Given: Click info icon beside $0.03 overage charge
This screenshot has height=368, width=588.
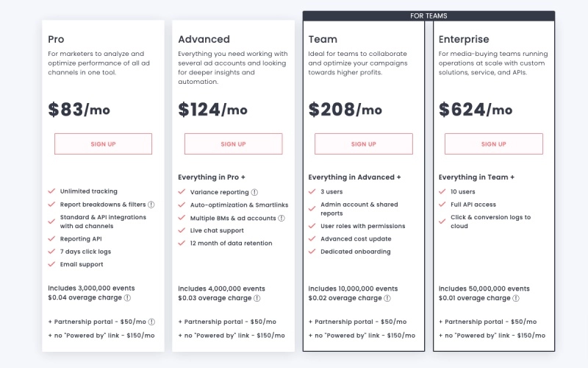Looking at the screenshot, I should (257, 298).
